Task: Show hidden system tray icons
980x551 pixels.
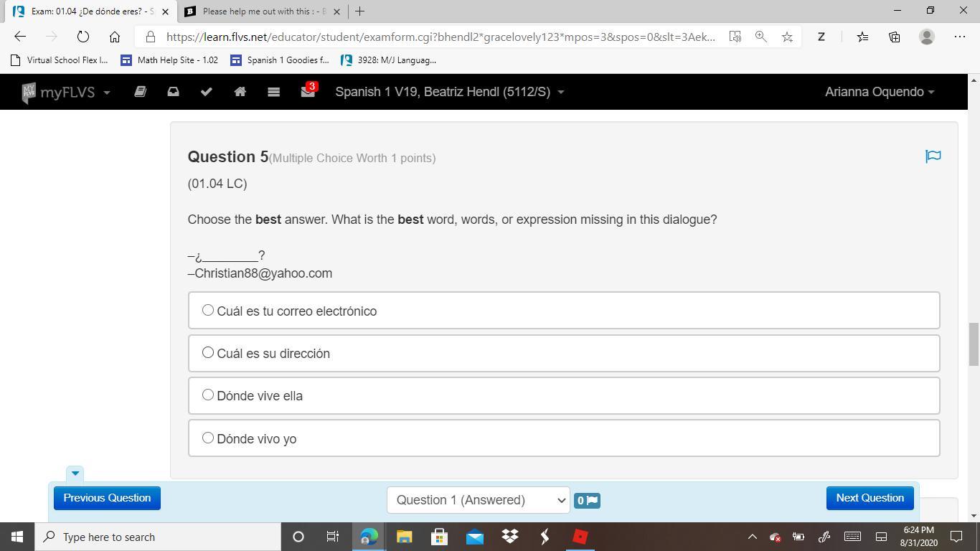Action: coord(752,537)
